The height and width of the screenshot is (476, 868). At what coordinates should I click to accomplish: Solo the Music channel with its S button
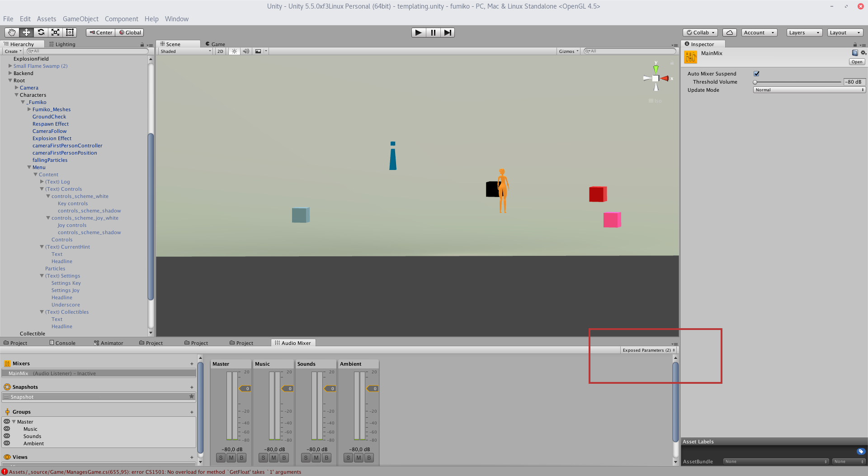(263, 457)
